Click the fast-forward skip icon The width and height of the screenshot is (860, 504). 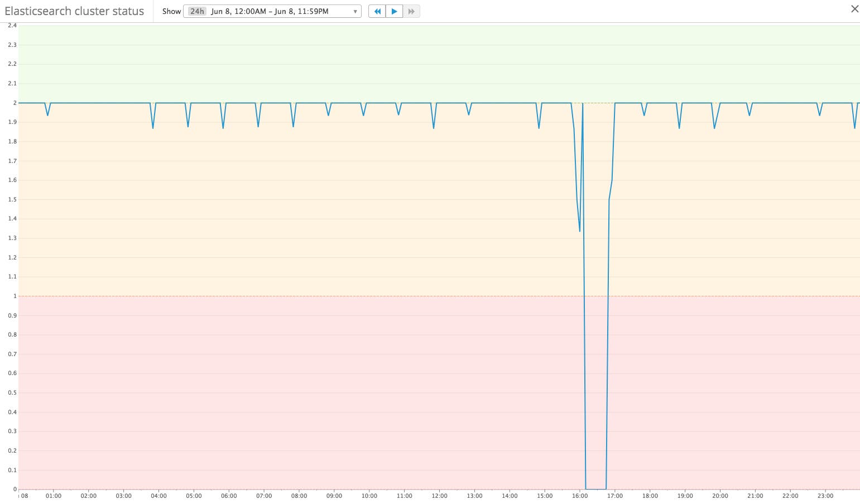point(411,11)
